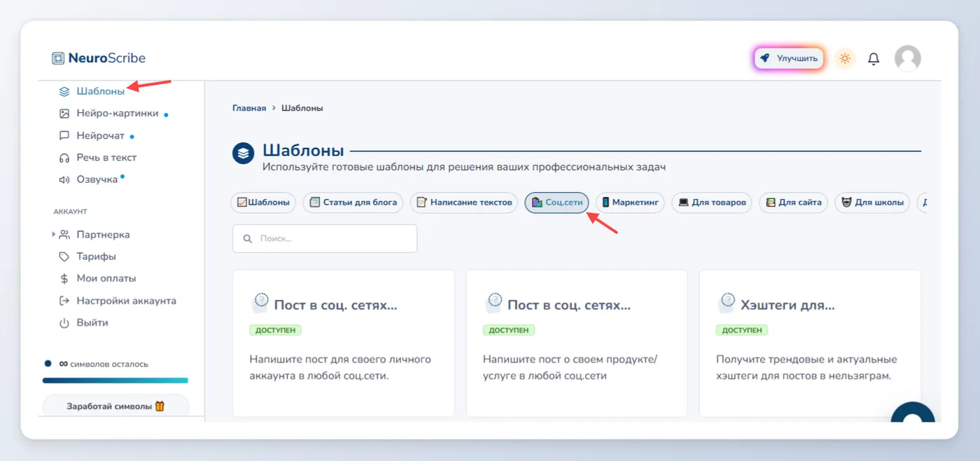
Task: Click the Улучшить upgrade button
Action: [789, 58]
